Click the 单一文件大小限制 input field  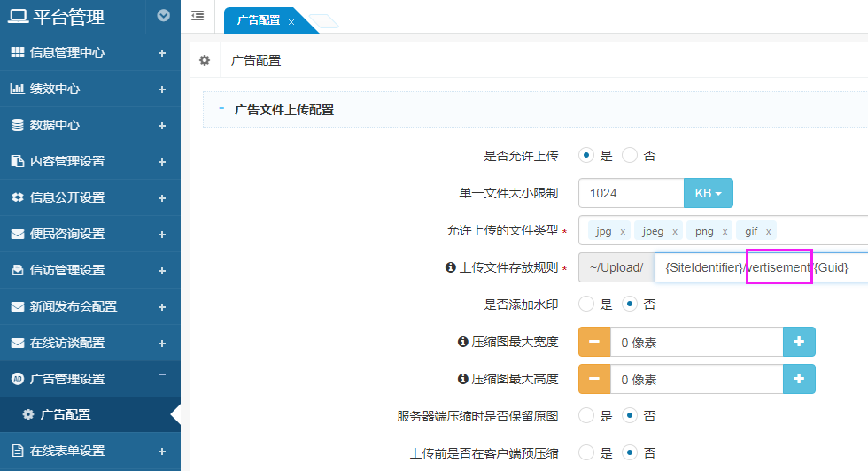tap(631, 193)
